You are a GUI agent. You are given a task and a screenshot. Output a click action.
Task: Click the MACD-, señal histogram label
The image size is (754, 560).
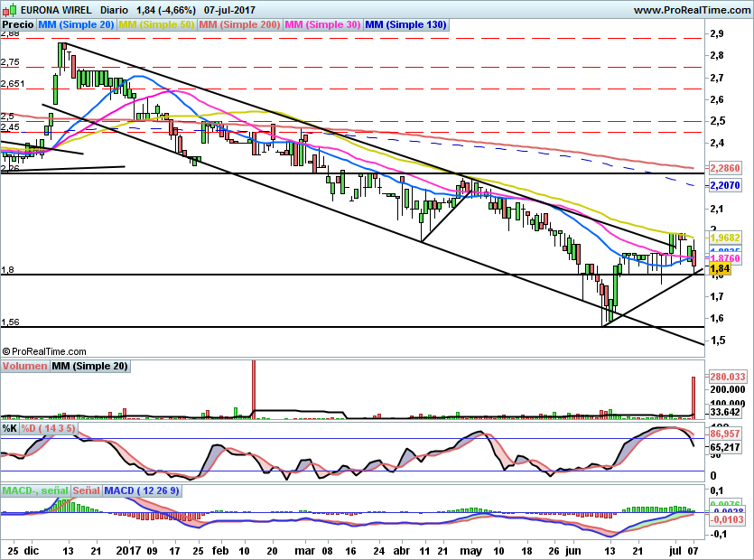point(35,490)
